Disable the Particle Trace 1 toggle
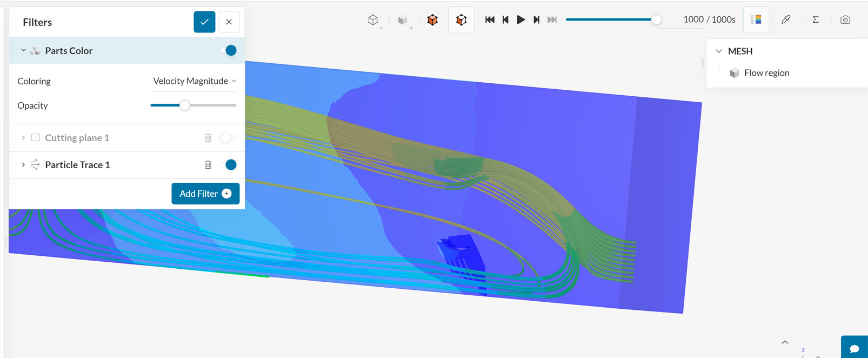Image resolution: width=868 pixels, height=358 pixels. pyautogui.click(x=229, y=165)
